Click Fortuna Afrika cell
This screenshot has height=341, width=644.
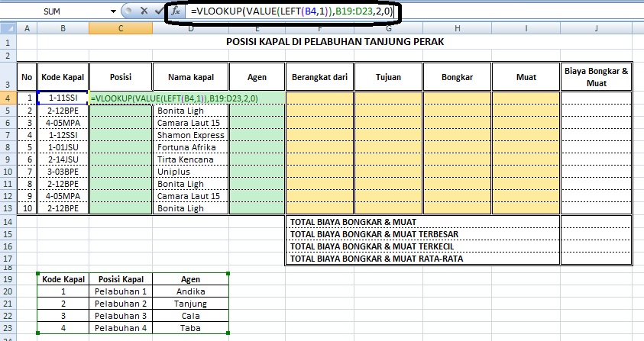tap(191, 147)
